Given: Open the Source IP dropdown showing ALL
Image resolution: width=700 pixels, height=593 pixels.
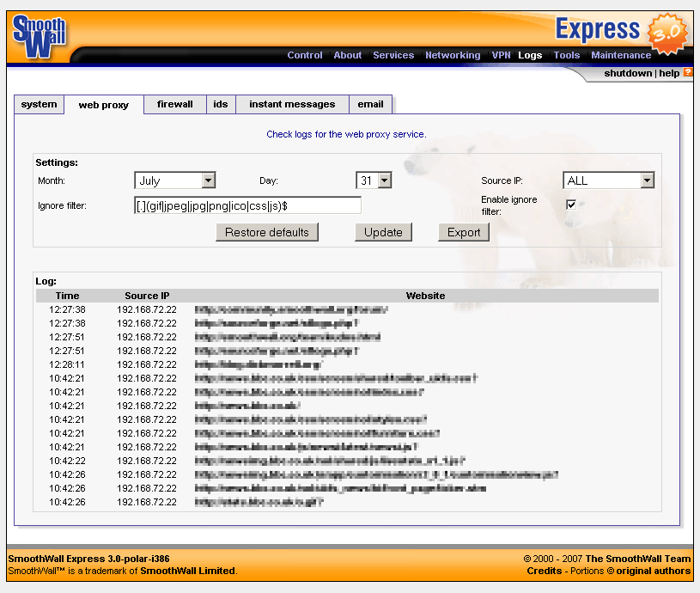Looking at the screenshot, I should pos(608,180).
